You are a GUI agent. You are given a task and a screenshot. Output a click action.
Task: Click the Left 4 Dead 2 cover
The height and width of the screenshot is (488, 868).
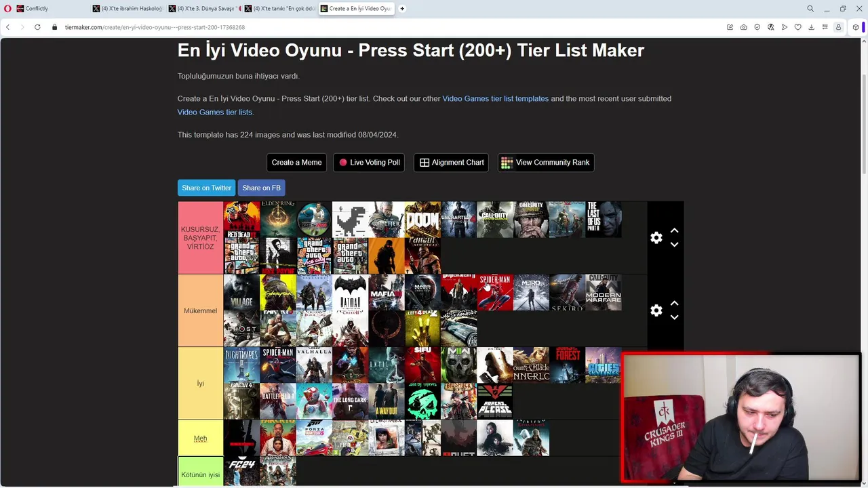click(422, 329)
